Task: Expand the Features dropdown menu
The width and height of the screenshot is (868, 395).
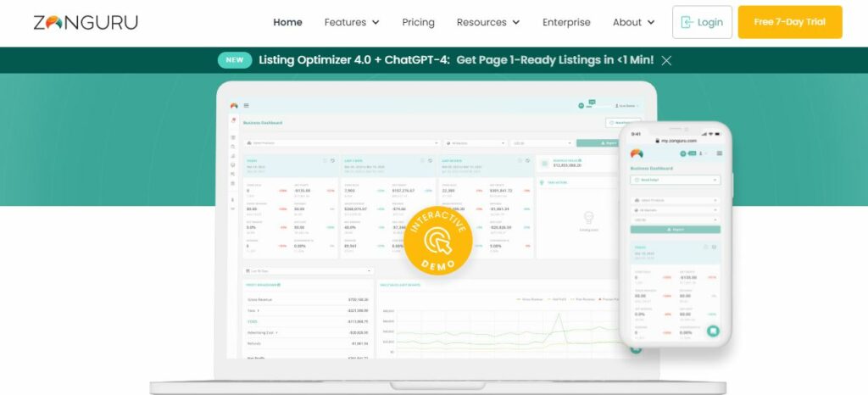Action: click(352, 23)
